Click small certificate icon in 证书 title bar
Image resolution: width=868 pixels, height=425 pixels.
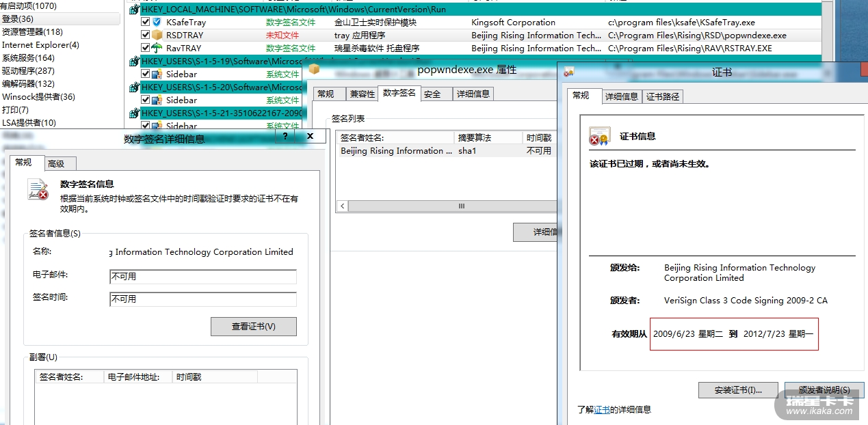click(x=569, y=72)
